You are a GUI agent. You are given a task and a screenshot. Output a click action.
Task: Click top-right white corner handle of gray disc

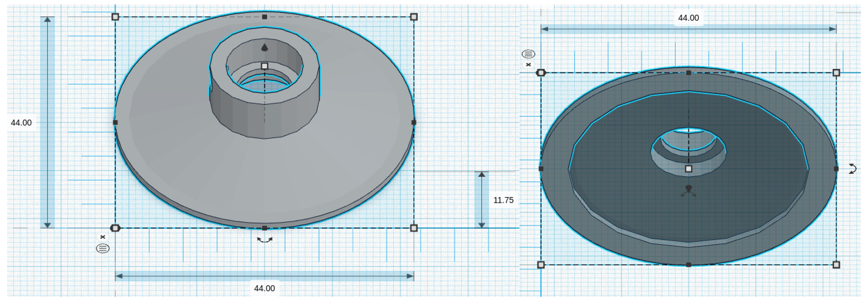(414, 17)
